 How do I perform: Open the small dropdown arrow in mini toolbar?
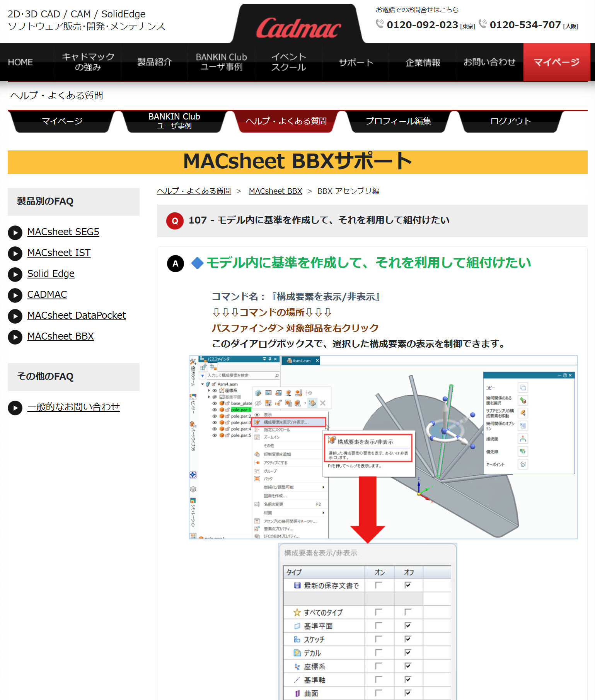pos(305,403)
